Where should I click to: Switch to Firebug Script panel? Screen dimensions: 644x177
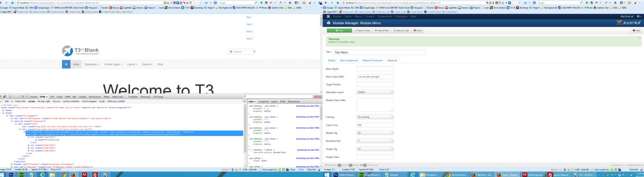tap(59, 97)
